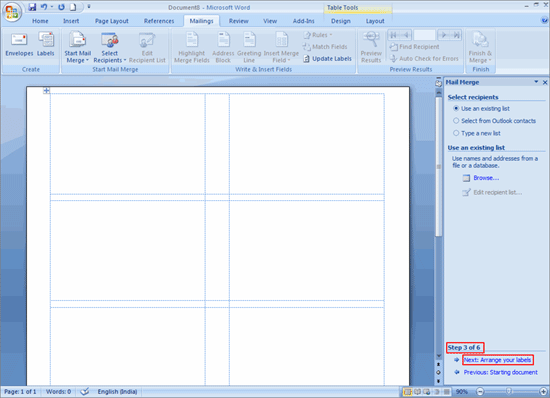Open the Undo history dropdown arrow
550x398 pixels.
coord(52,7)
